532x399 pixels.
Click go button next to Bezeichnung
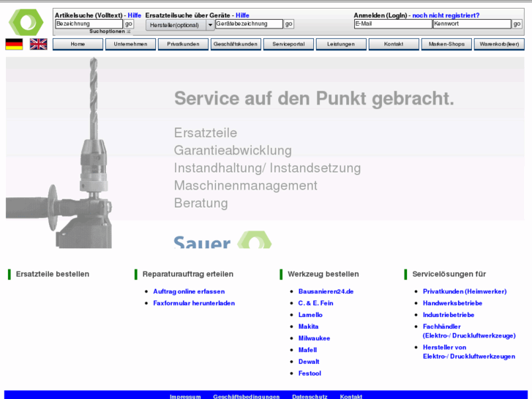[x=129, y=23]
